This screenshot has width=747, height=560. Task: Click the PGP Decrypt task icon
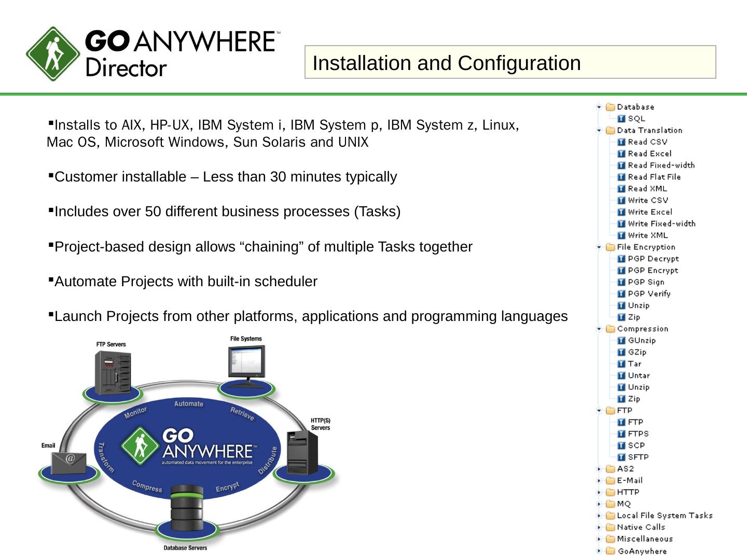click(621, 259)
